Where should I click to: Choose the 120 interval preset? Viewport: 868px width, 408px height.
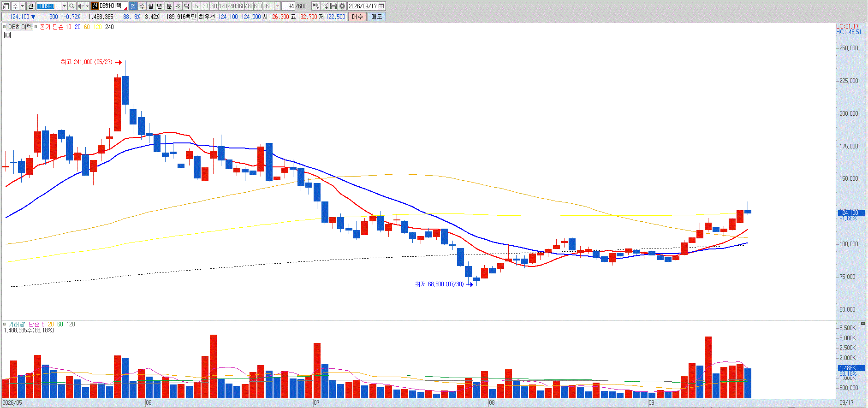point(223,6)
